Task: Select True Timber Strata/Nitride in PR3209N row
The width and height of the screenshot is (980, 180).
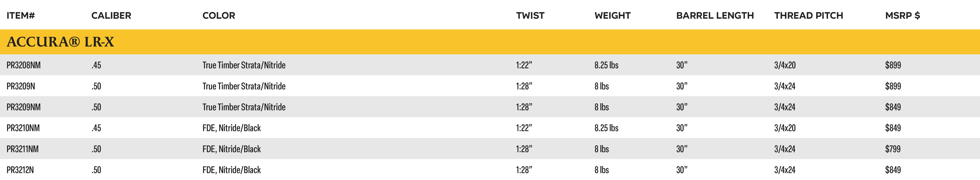Action: [244, 86]
